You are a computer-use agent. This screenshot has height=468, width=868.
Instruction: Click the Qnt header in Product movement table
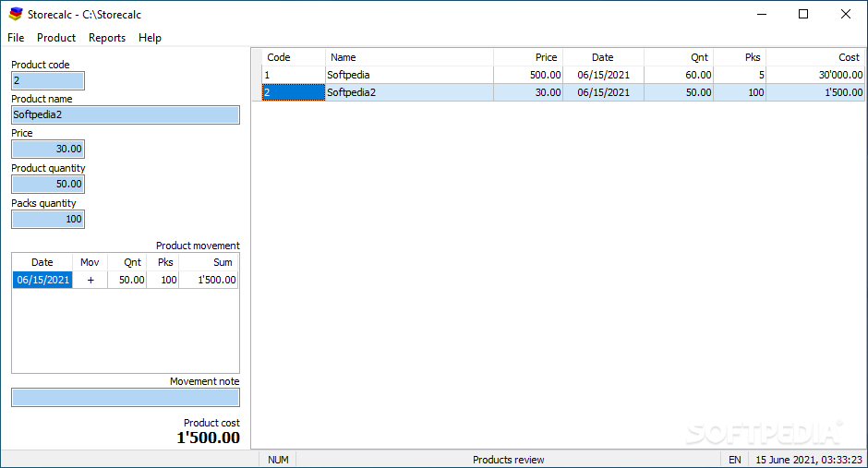[x=127, y=262]
